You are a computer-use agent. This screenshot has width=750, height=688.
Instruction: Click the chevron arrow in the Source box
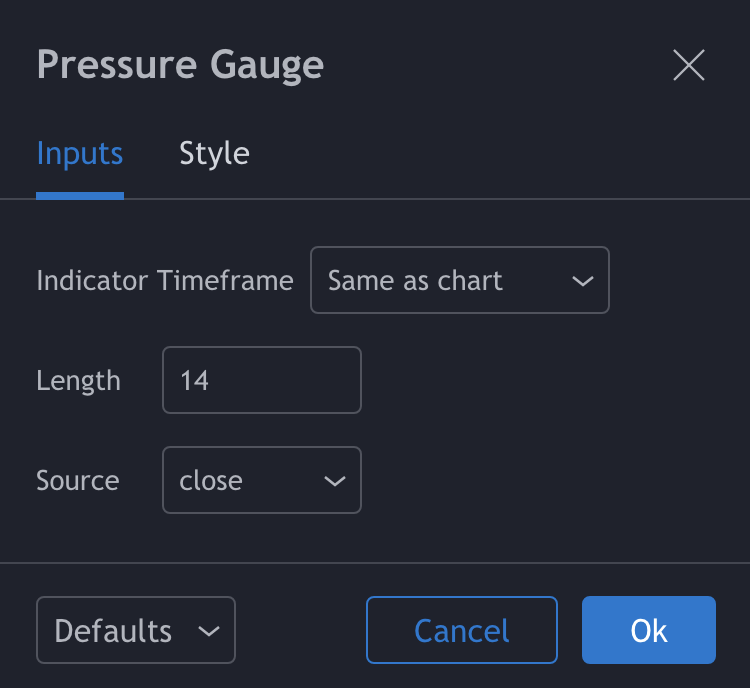[334, 482]
